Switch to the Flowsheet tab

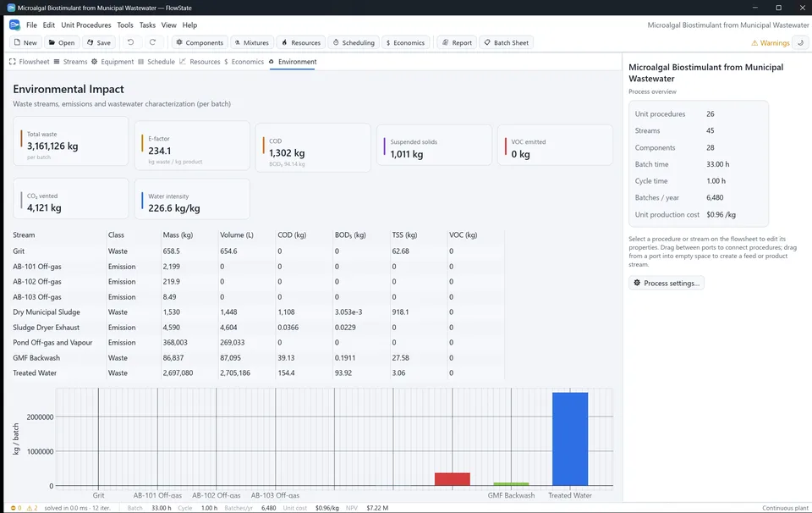tap(29, 62)
